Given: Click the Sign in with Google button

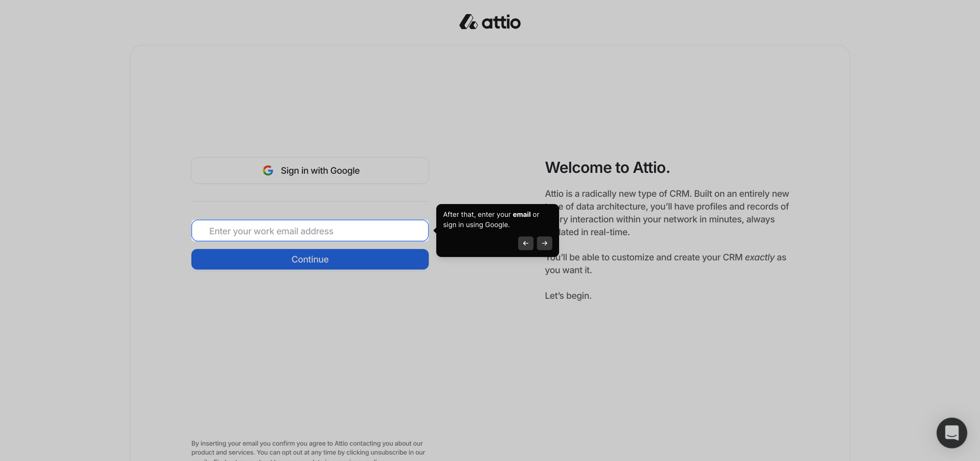Looking at the screenshot, I should point(310,170).
